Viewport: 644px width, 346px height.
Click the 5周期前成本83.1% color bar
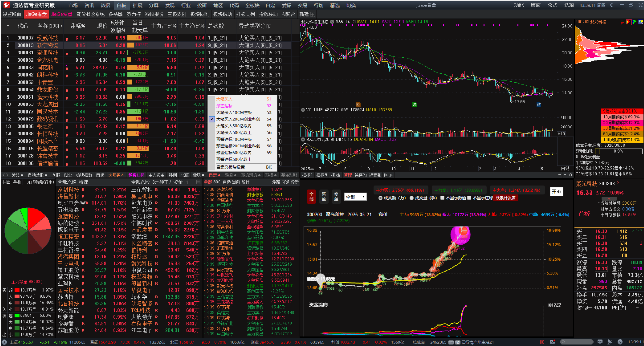621,111
